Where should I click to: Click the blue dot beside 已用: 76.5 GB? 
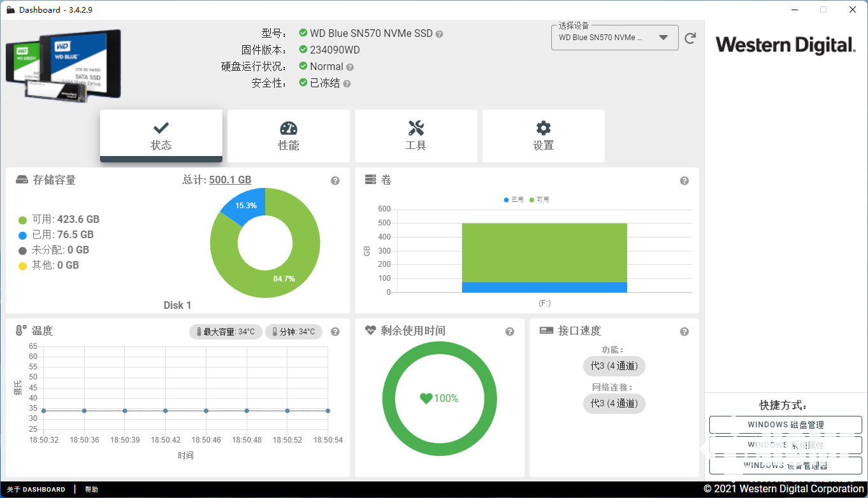pyautogui.click(x=22, y=236)
